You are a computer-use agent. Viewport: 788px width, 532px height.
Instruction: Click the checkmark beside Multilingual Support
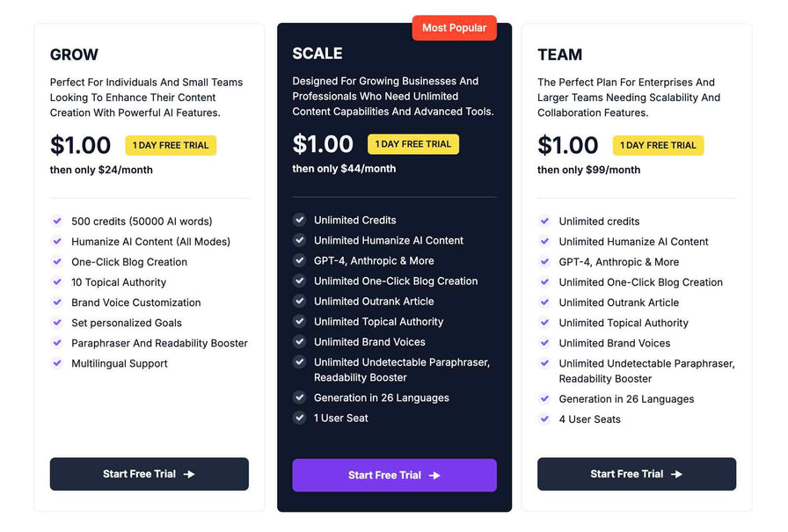coord(57,363)
